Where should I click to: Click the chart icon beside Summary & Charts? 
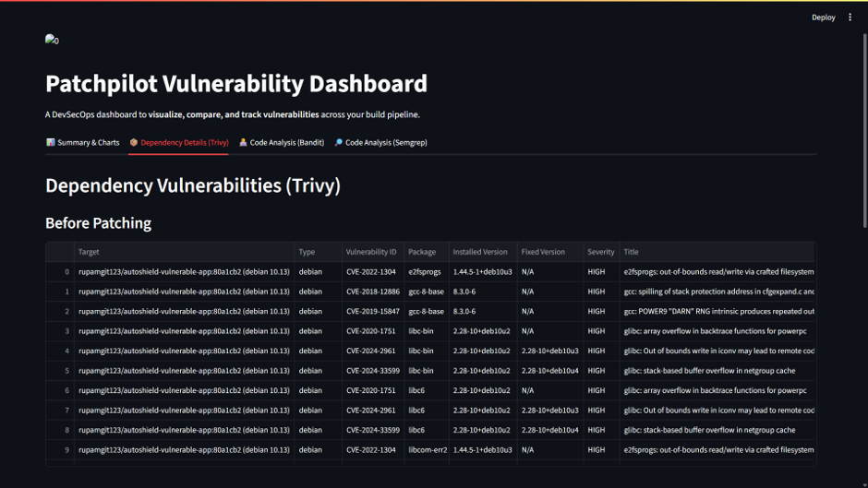point(51,142)
